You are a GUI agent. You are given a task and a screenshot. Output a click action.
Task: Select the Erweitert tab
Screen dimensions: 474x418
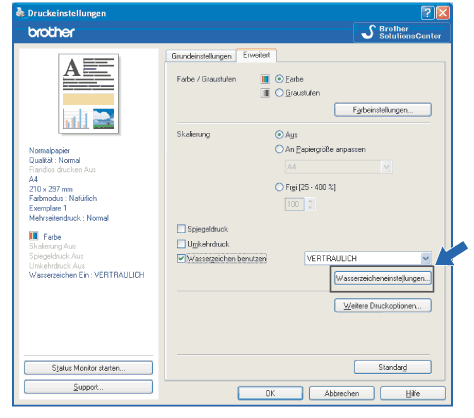pos(256,55)
